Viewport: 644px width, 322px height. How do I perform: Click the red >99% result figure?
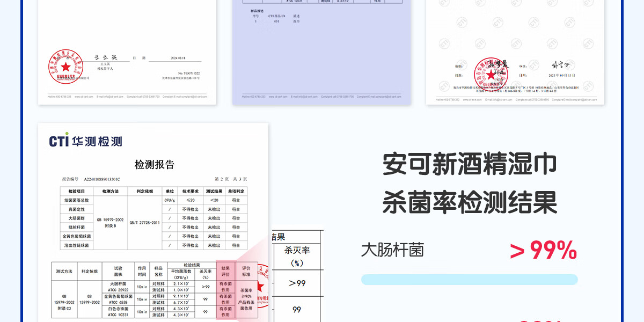coord(544,250)
